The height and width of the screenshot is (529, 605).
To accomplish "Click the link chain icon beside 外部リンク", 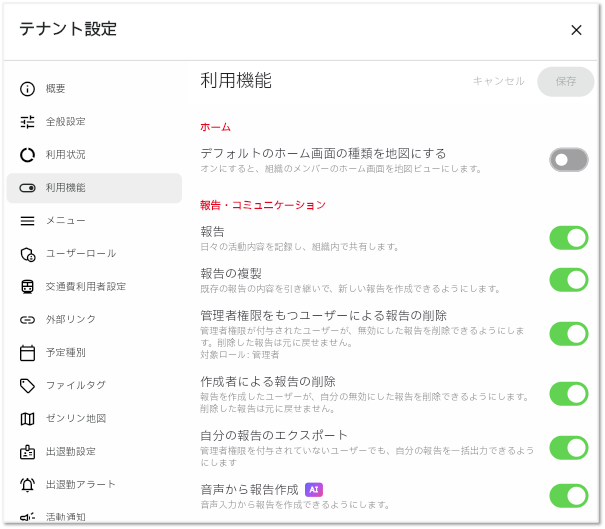I will 27,320.
